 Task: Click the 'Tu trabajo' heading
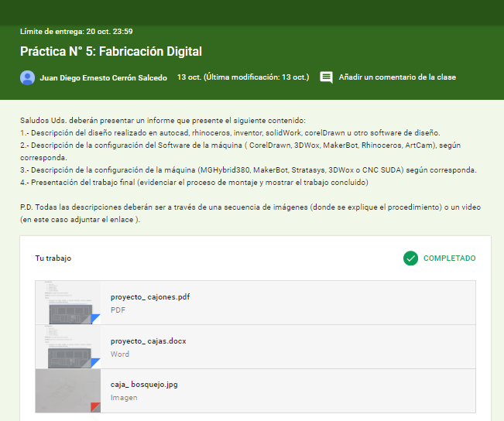click(x=53, y=258)
